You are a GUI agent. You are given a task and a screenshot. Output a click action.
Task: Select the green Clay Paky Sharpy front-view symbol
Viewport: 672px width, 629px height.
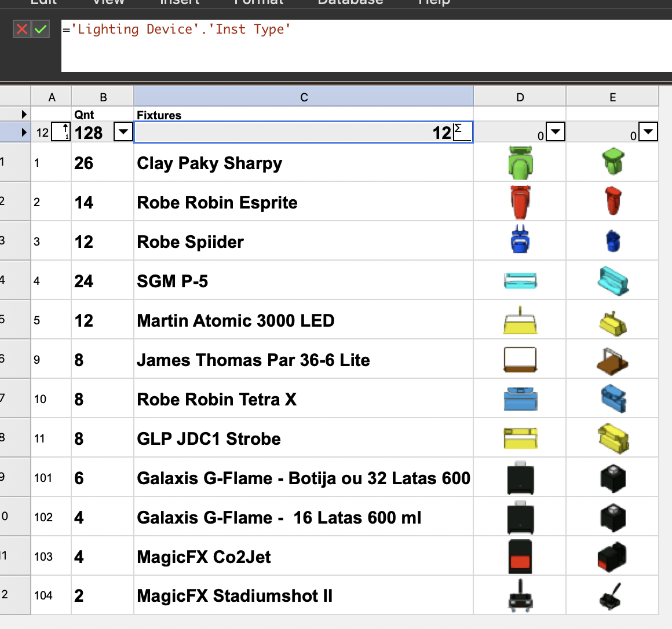point(520,163)
